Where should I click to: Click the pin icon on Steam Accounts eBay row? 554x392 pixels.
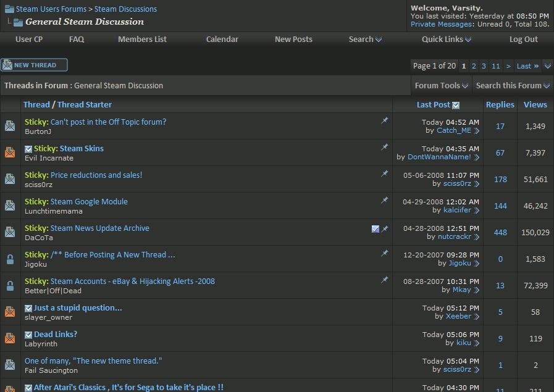[x=384, y=280]
